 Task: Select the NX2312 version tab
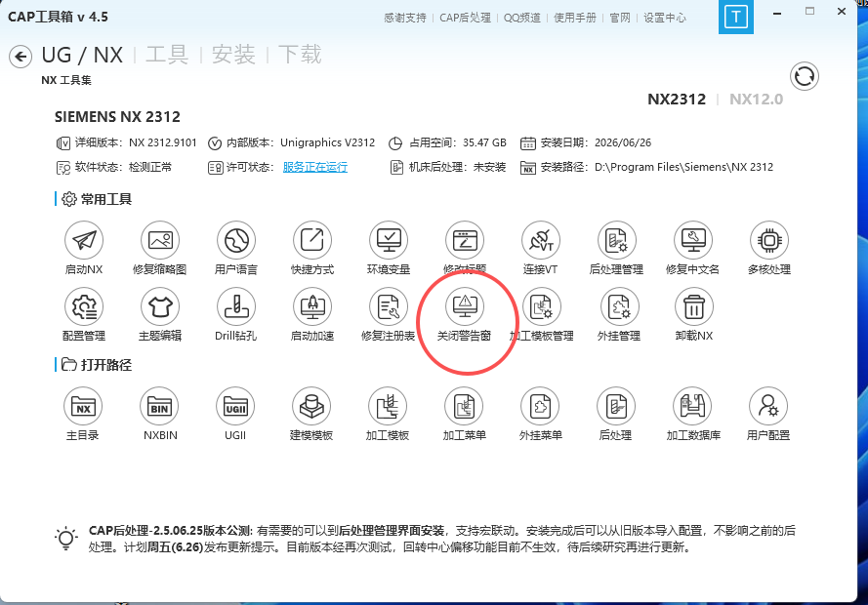coord(677,100)
